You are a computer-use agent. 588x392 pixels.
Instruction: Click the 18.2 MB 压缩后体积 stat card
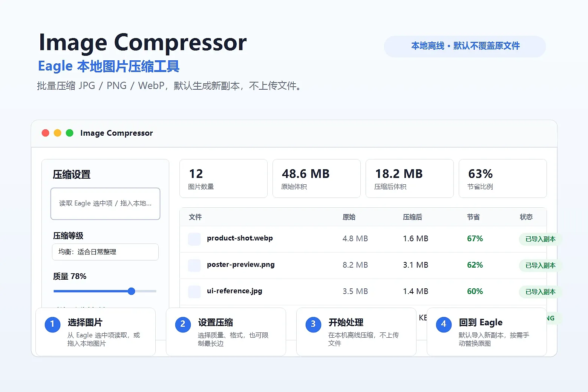coord(410,178)
